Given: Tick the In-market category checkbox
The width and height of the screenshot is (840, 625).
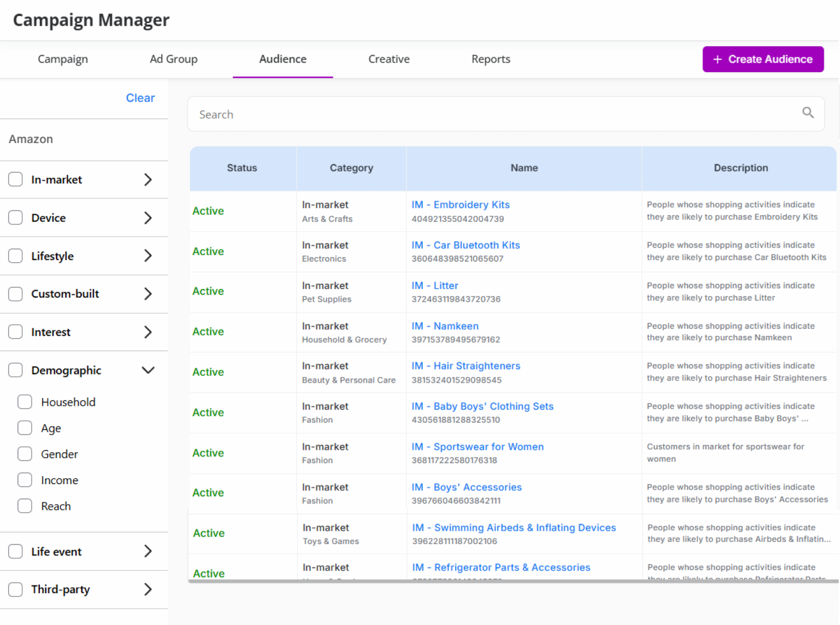Looking at the screenshot, I should click(16, 179).
